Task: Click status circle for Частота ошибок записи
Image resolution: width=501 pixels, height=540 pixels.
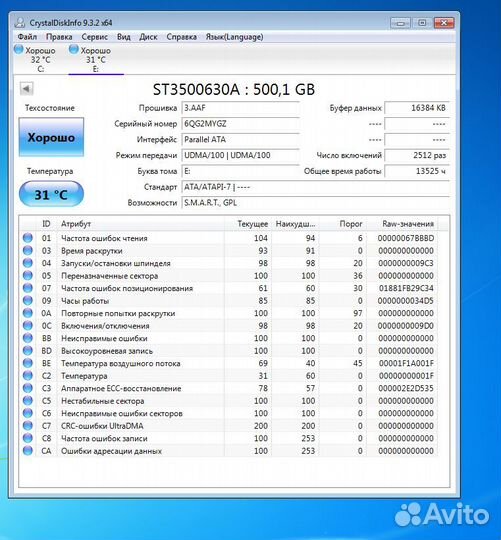Action: [x=28, y=438]
